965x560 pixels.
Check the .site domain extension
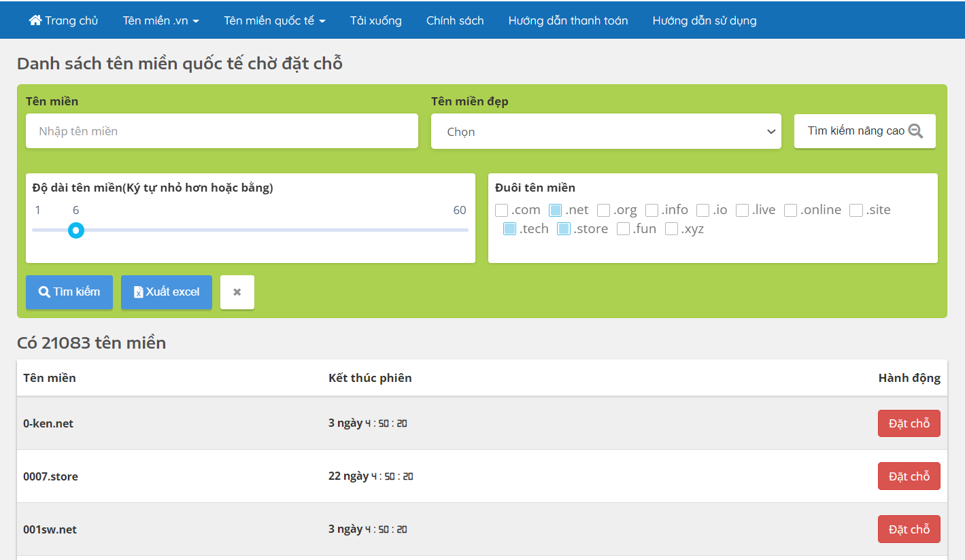[x=856, y=210]
